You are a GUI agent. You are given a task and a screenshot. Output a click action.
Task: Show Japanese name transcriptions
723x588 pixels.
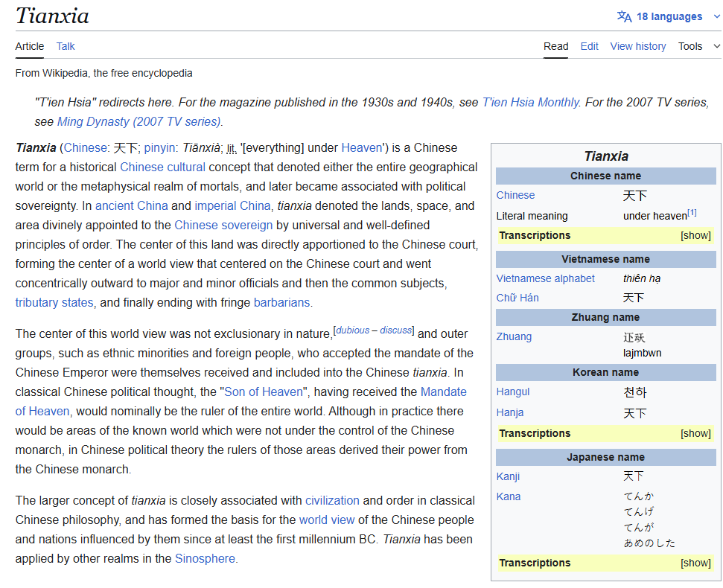[x=695, y=563]
